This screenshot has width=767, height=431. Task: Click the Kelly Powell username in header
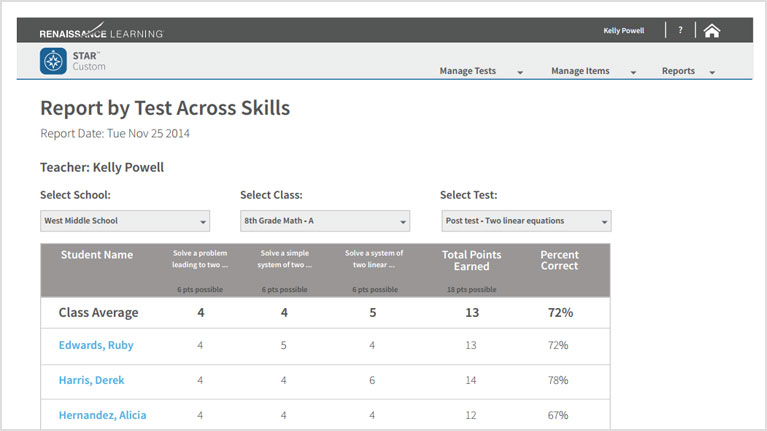coord(623,31)
